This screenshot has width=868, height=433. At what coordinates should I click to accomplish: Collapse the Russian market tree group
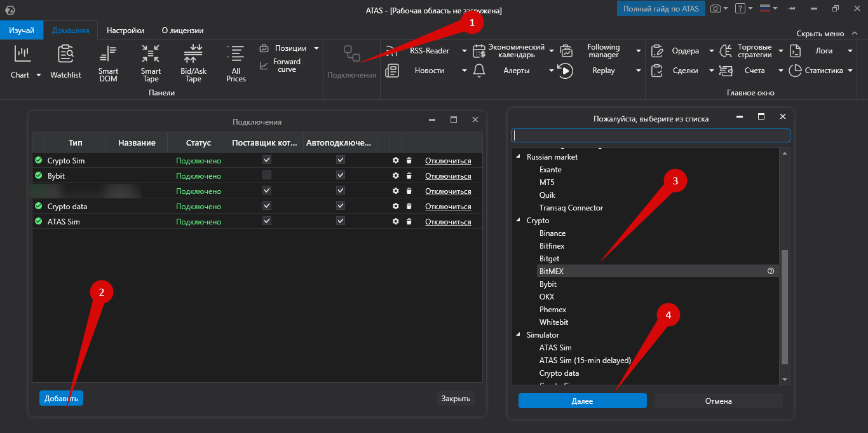(x=518, y=156)
